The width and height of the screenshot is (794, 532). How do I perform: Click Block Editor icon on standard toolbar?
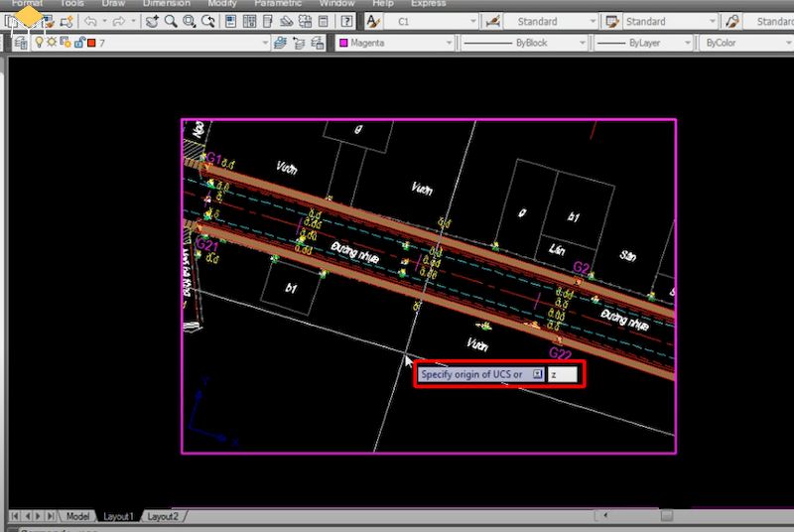tap(66, 21)
